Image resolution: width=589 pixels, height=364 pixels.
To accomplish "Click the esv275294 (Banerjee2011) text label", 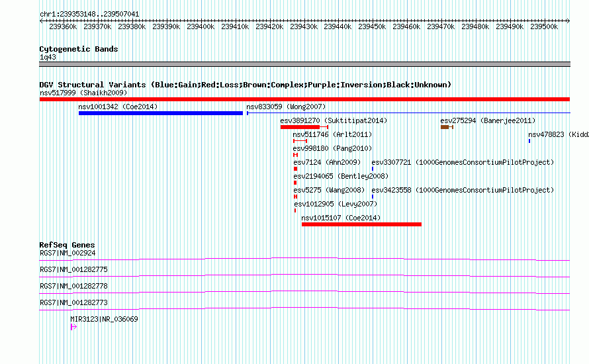I will [488, 120].
